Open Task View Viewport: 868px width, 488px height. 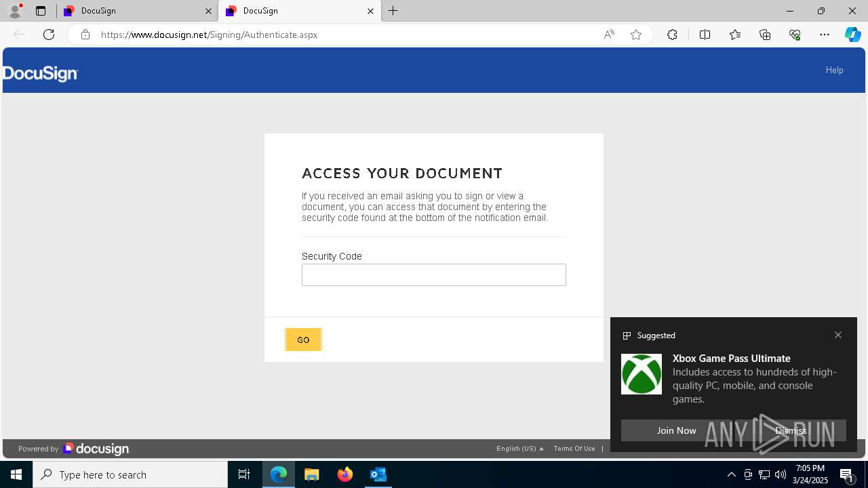tap(244, 474)
